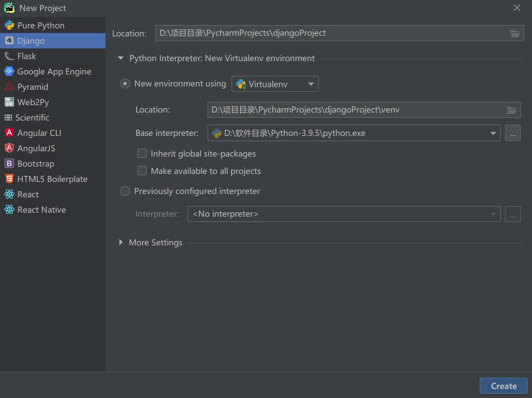Click the HTML5 Boilerplate icon
Viewport: 532px width, 398px height.
tap(9, 179)
